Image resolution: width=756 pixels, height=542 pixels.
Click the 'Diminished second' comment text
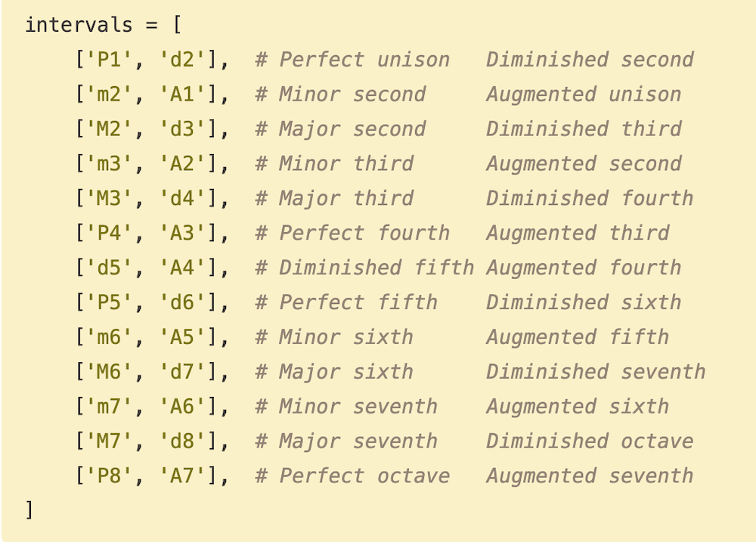coord(590,60)
